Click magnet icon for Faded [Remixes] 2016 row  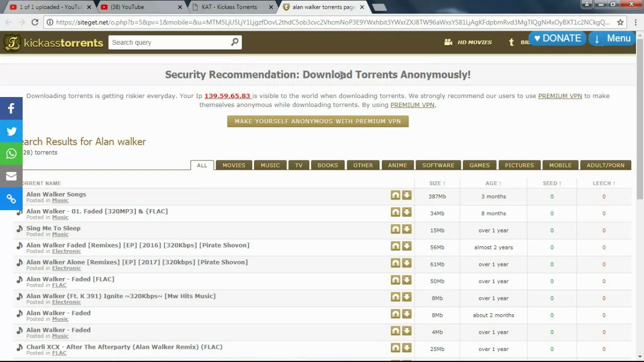(395, 246)
